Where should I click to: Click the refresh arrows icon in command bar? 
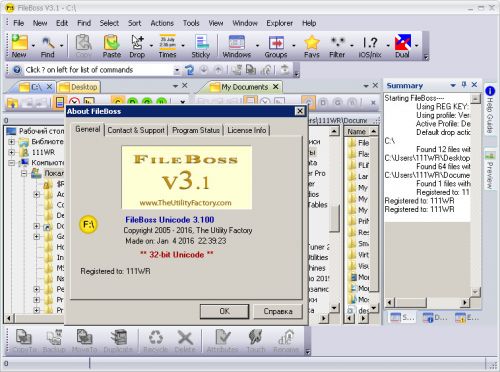click(190, 70)
